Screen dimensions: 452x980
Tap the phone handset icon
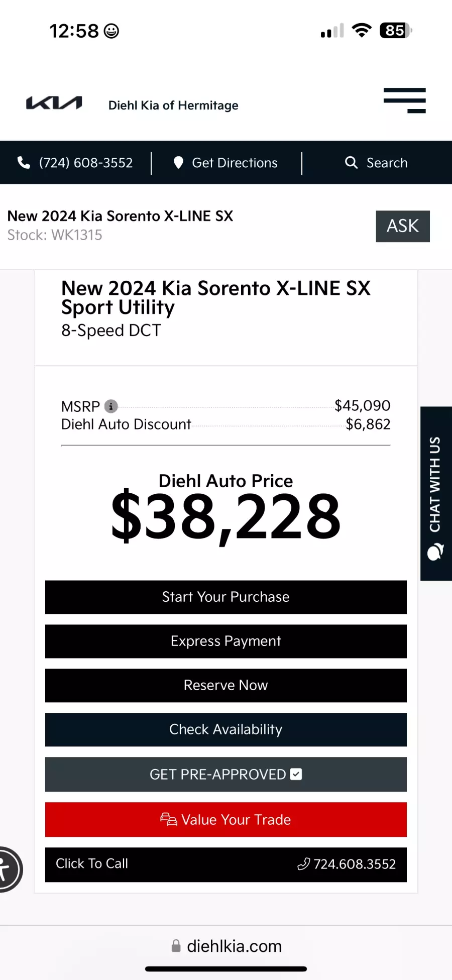click(24, 162)
